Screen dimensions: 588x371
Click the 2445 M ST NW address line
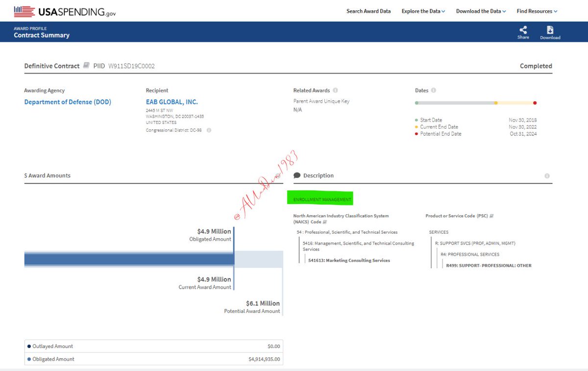tap(159, 110)
